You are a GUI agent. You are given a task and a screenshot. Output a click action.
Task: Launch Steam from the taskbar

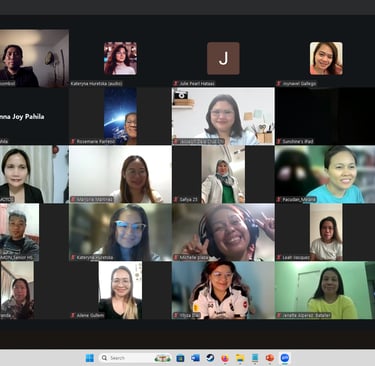pyautogui.click(x=210, y=358)
